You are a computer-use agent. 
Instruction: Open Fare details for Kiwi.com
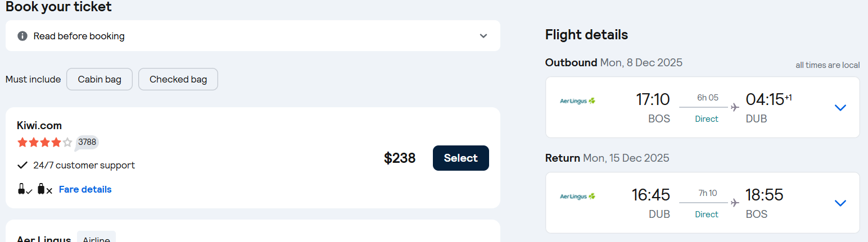[85, 189]
